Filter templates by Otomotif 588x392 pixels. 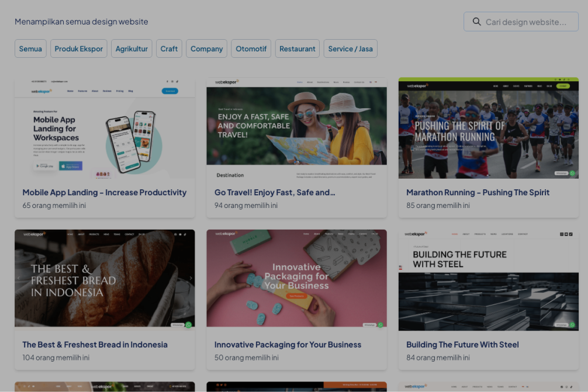click(251, 48)
